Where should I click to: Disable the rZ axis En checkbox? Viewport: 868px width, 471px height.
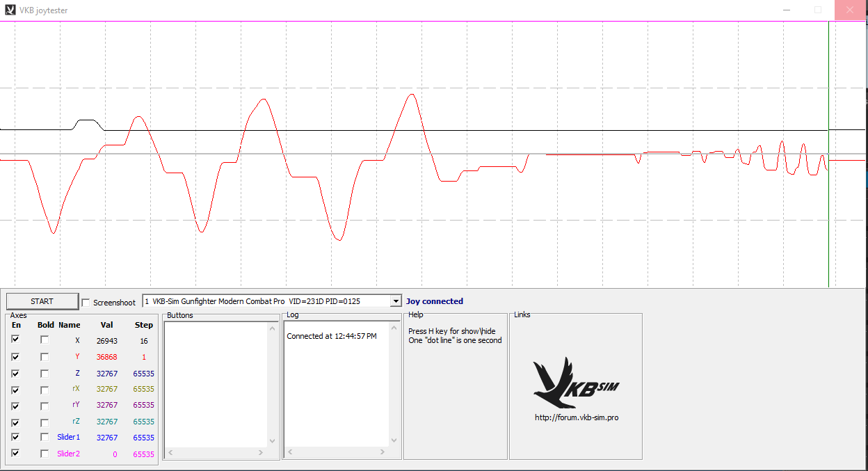(16, 422)
